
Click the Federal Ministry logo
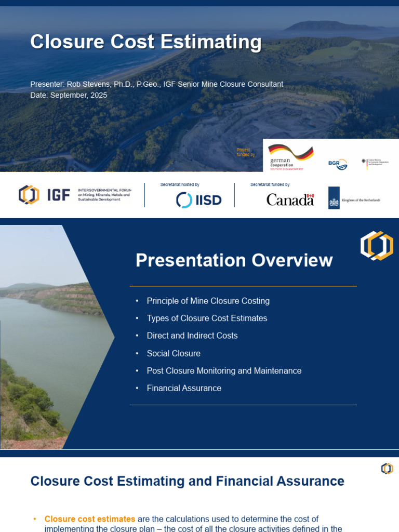tap(375, 163)
